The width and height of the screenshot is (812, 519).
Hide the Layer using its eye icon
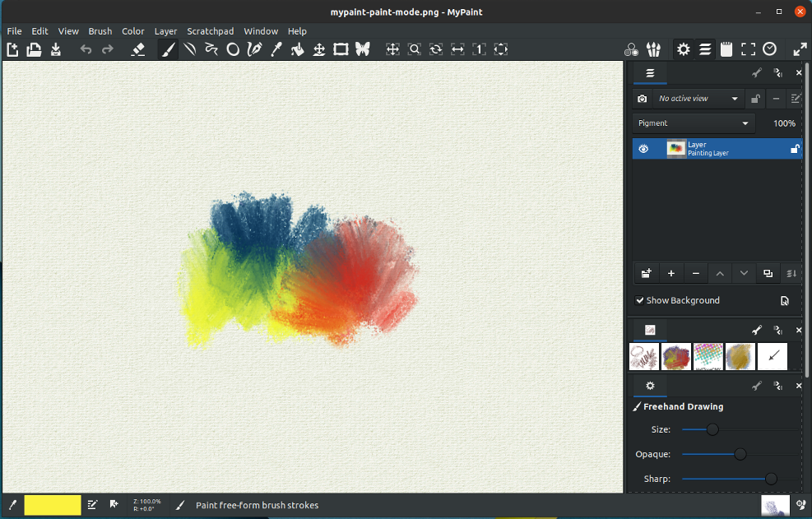[x=644, y=149]
